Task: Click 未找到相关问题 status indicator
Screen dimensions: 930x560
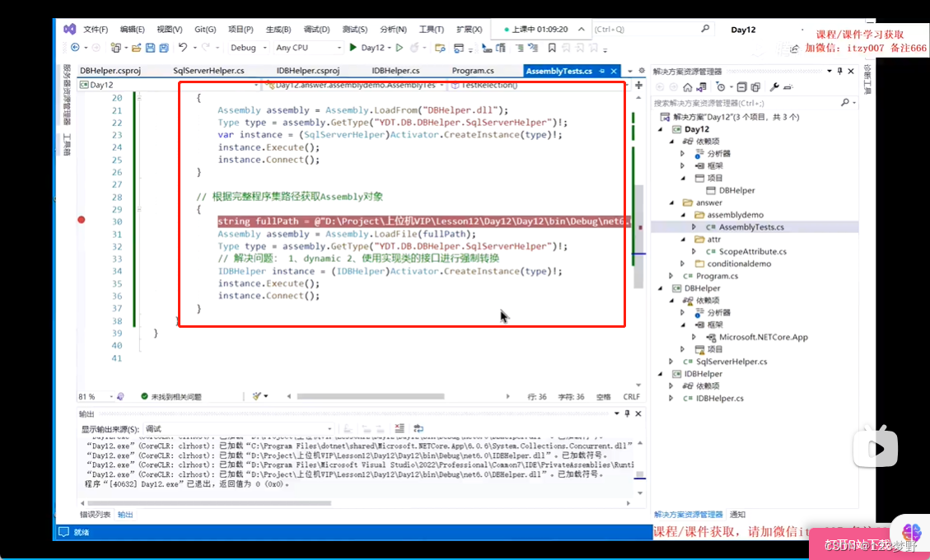Action: click(171, 396)
